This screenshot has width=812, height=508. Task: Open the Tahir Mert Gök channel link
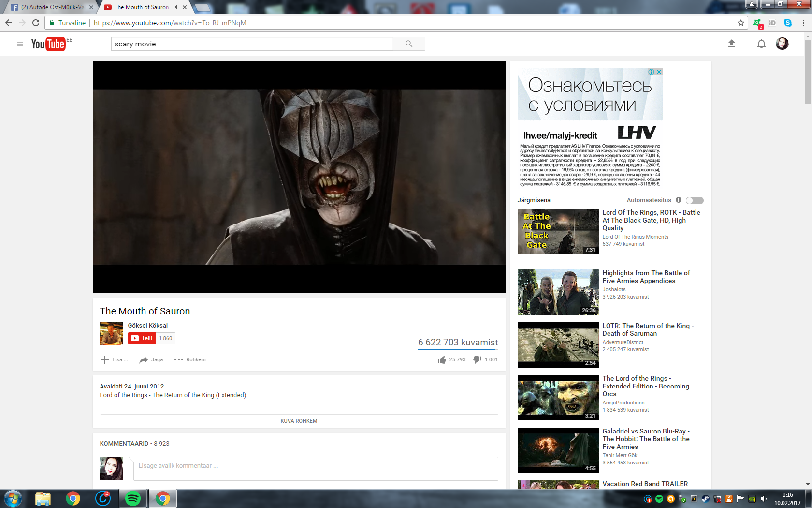point(620,455)
